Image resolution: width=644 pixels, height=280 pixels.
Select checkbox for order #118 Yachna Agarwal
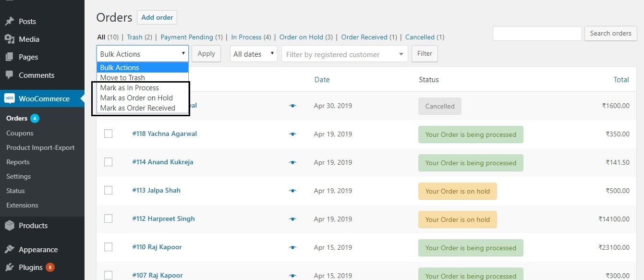pos(108,134)
